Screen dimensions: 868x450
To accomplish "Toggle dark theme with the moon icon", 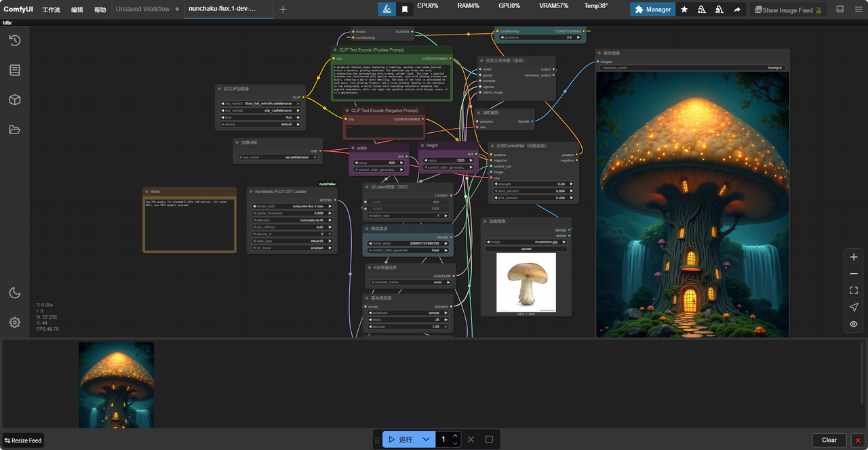I will [14, 293].
